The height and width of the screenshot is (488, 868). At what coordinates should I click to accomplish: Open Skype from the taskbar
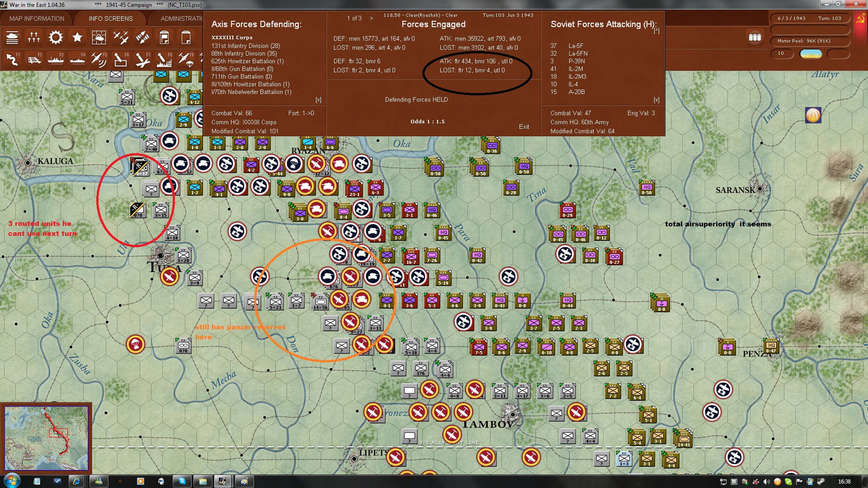[x=182, y=481]
